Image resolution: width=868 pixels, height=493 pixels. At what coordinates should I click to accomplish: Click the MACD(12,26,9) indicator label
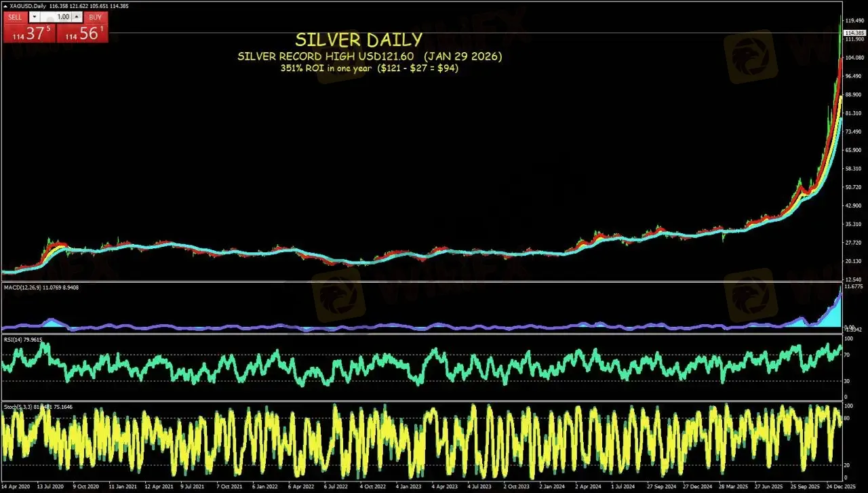(x=22, y=288)
